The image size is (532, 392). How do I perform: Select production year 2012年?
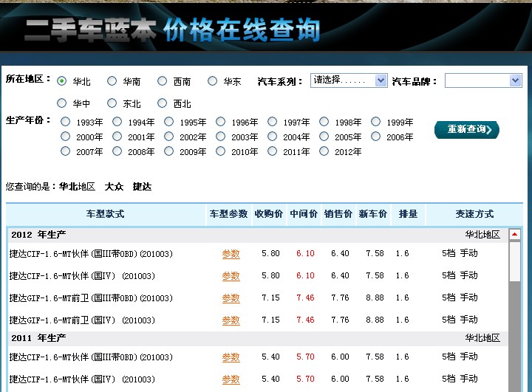[x=324, y=151]
